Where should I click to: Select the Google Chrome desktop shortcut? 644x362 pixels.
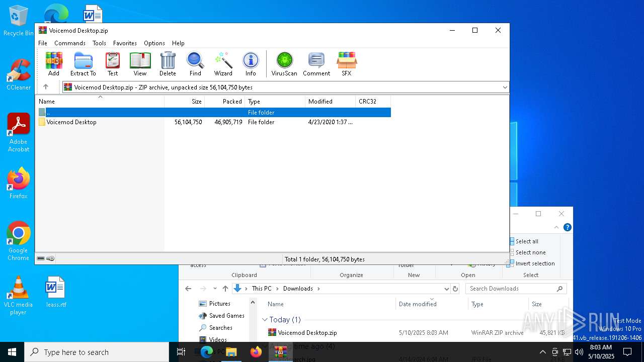pos(19,241)
